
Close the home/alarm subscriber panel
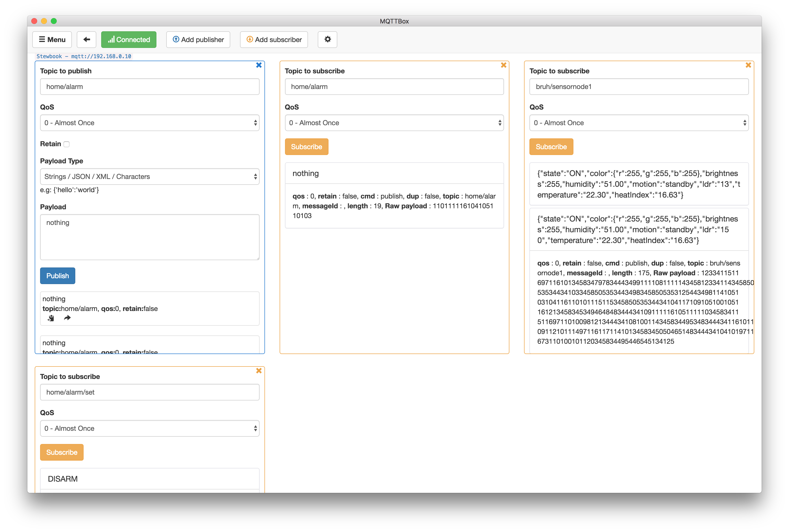pyautogui.click(x=503, y=65)
